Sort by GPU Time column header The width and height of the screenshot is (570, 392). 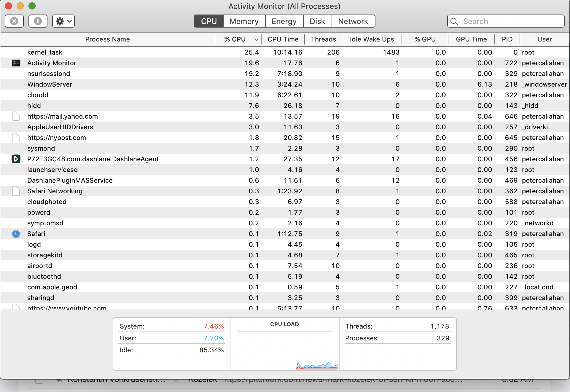pos(471,39)
